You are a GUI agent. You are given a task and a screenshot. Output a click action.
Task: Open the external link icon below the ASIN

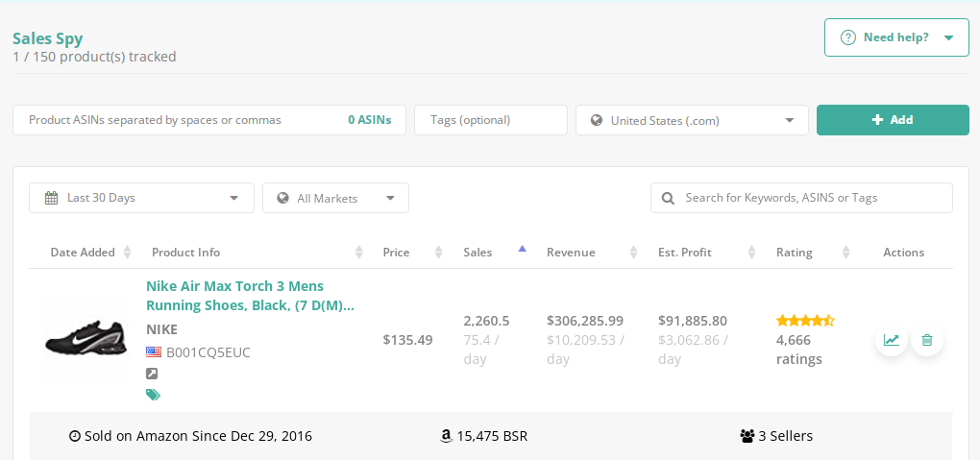153,373
